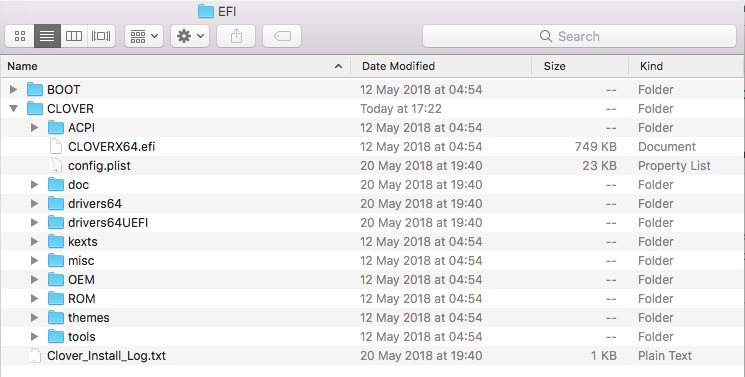Select the OEM folder icon

click(56, 280)
